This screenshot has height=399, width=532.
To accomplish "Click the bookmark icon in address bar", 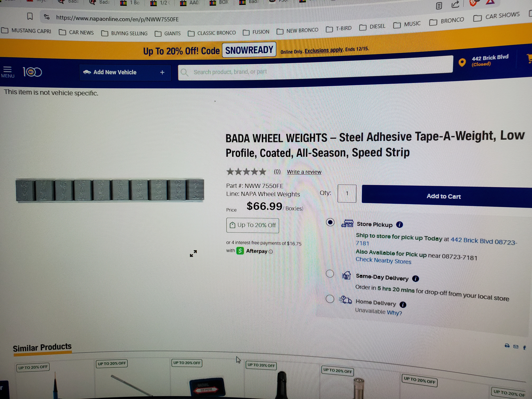I will pos(30,16).
